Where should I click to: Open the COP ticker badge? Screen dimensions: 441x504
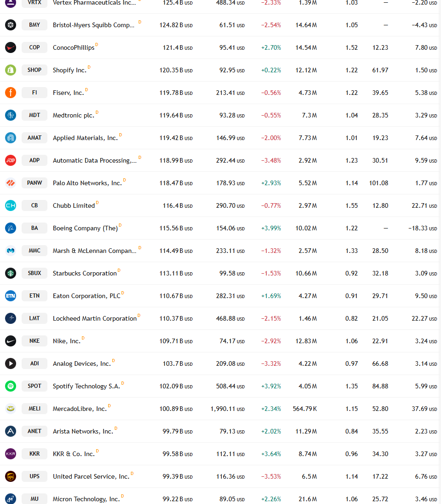click(35, 47)
